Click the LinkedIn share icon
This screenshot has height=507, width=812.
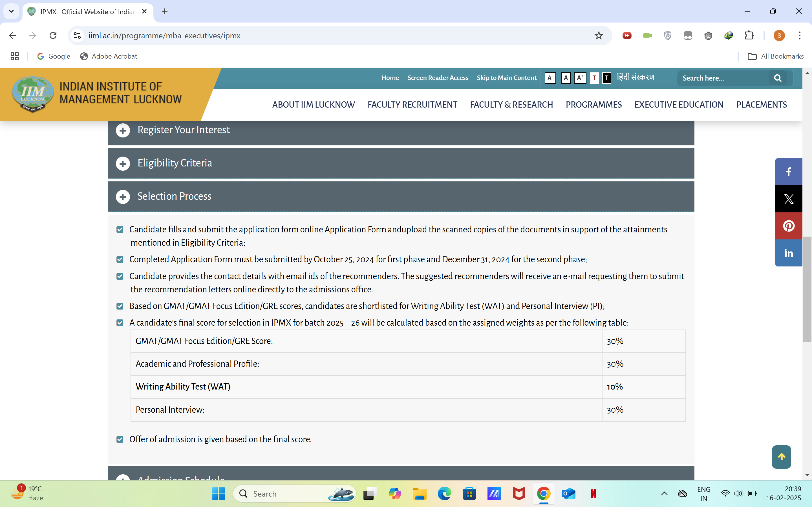click(x=789, y=253)
